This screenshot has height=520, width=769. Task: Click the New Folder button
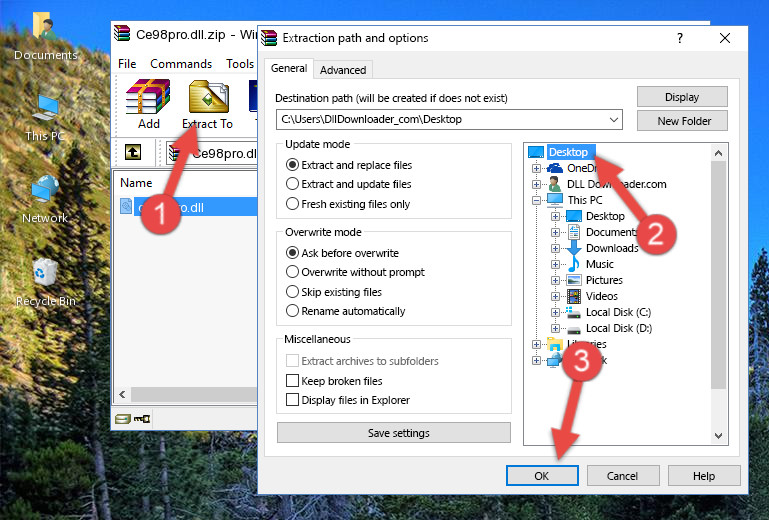click(682, 121)
